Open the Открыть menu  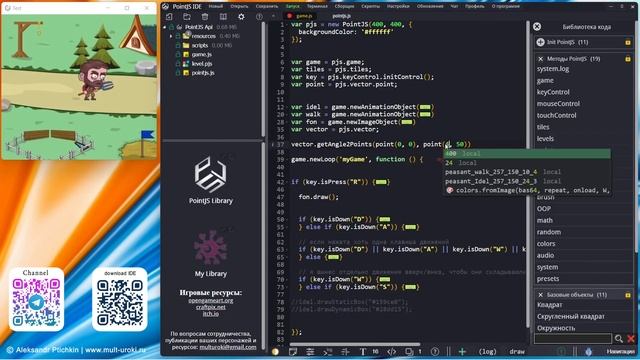click(239, 6)
